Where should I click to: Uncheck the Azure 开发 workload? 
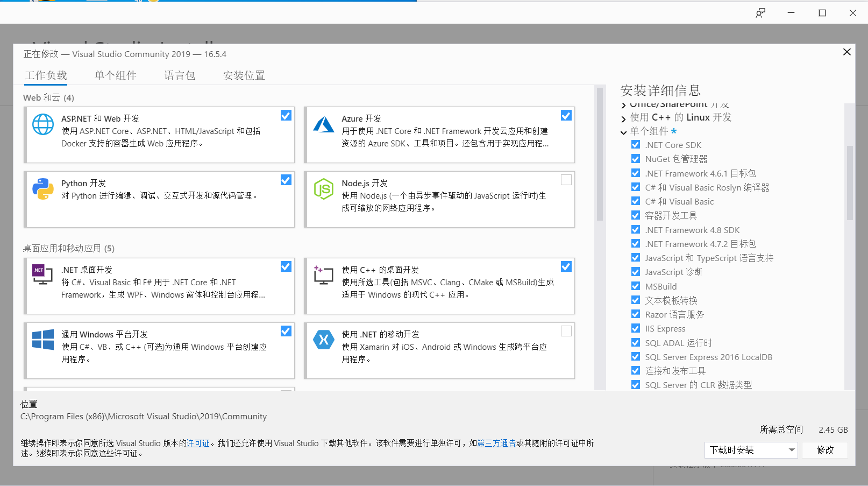point(566,115)
